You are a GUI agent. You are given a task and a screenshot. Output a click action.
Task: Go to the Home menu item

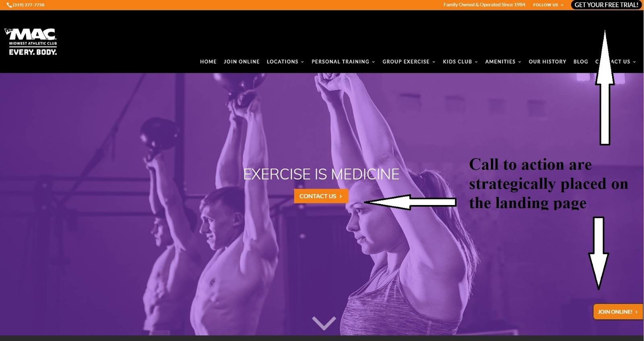208,62
